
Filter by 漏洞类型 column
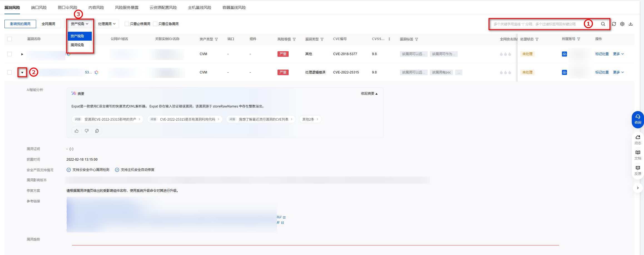tap(322, 39)
